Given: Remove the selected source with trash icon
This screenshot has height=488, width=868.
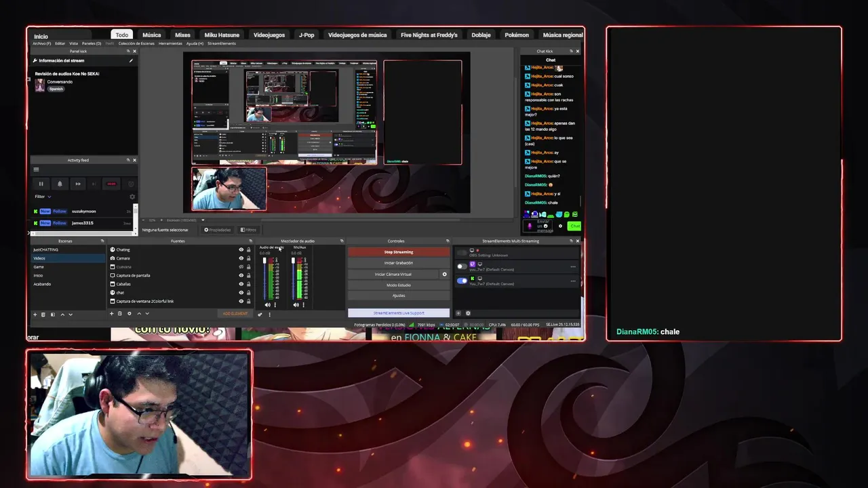Looking at the screenshot, I should [120, 313].
